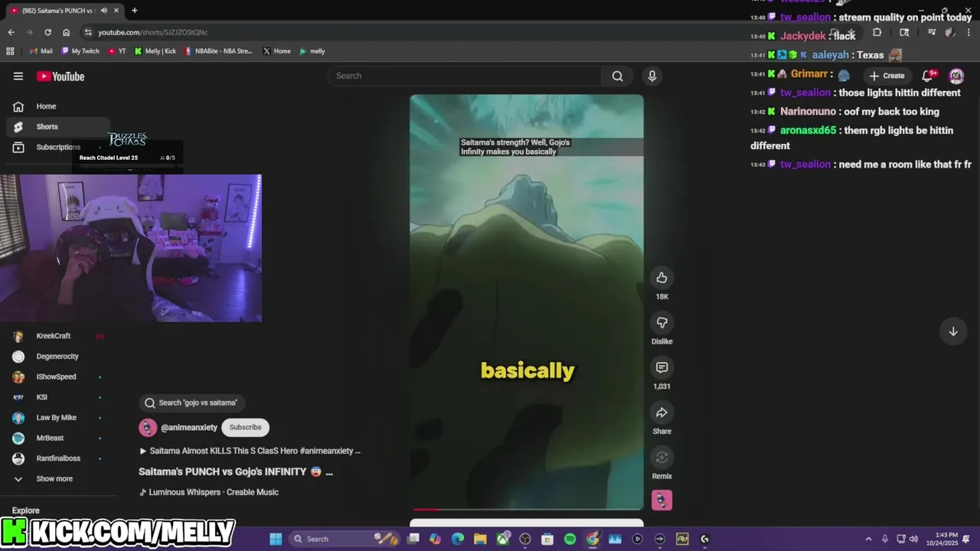
Task: Open the taskbar volume control
Action: click(x=913, y=539)
